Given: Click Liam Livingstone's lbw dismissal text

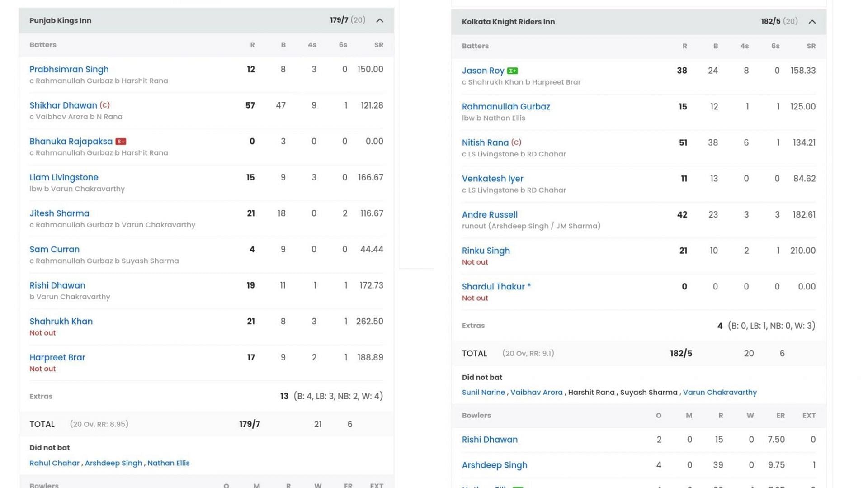Looking at the screenshot, I should click(x=77, y=189).
